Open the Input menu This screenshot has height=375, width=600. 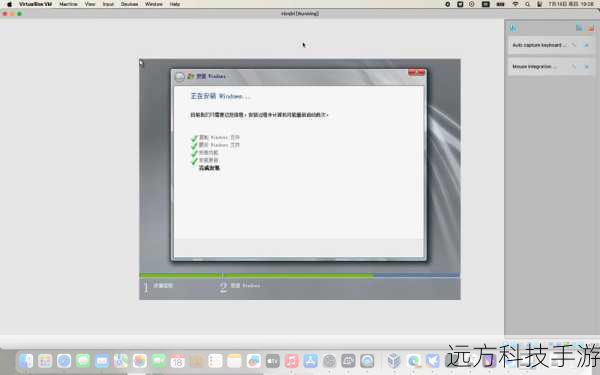tap(108, 4)
